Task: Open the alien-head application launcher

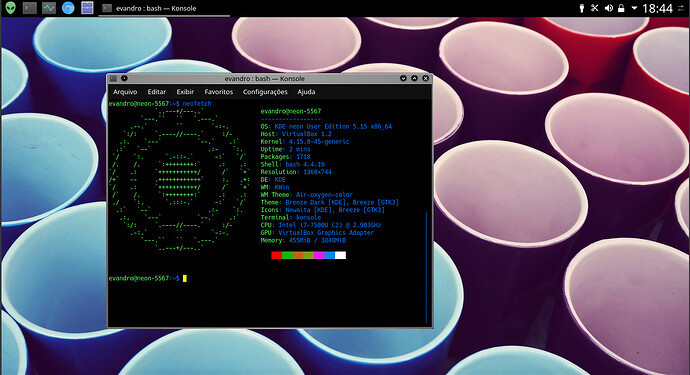Action: pos(11,7)
